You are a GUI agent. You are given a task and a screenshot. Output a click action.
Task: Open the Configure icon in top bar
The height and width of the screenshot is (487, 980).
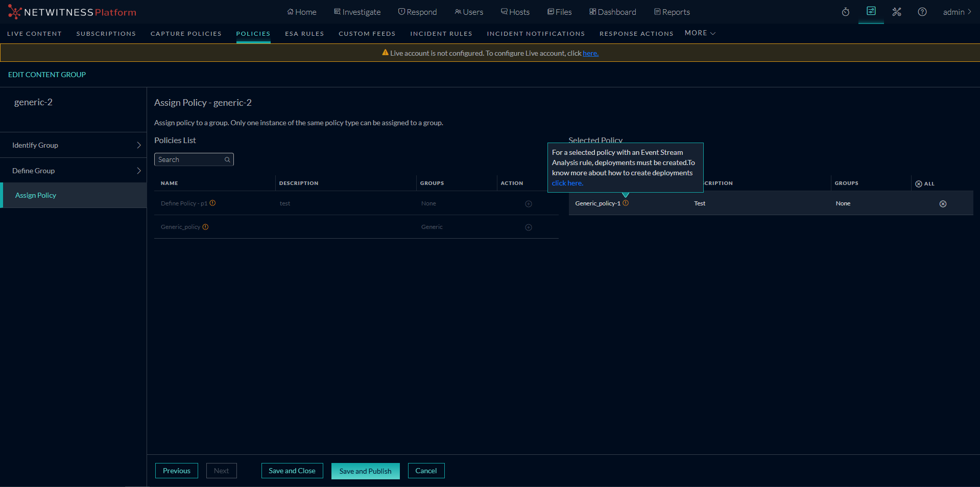click(871, 11)
